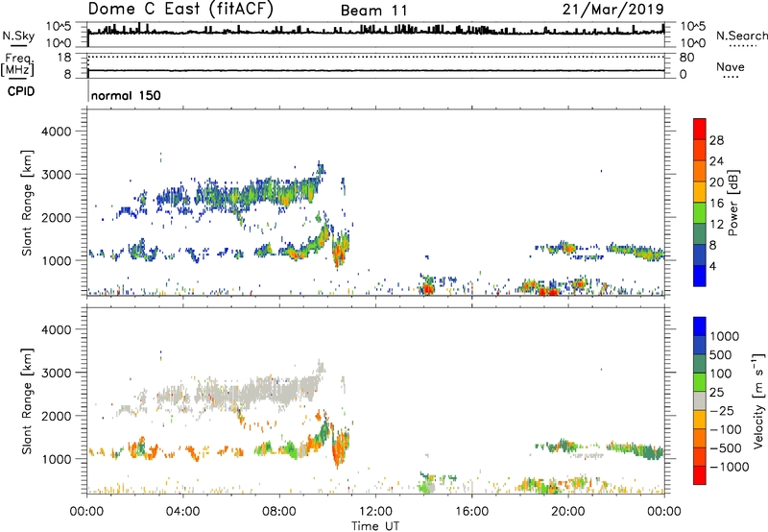
Task: Click the '4' value on power scale
Action: (712, 267)
